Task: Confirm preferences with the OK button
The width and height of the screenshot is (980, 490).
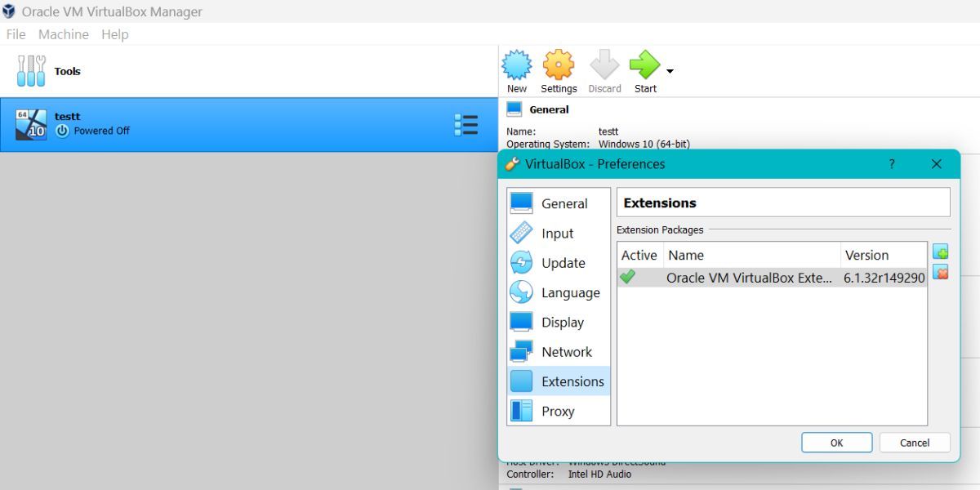Action: (836, 442)
